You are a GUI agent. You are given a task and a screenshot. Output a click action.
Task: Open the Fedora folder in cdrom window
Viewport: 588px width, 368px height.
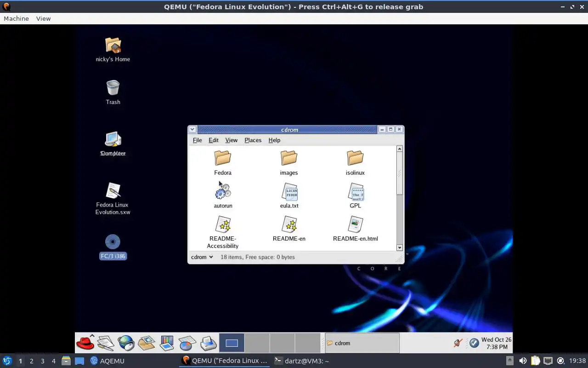click(x=223, y=158)
